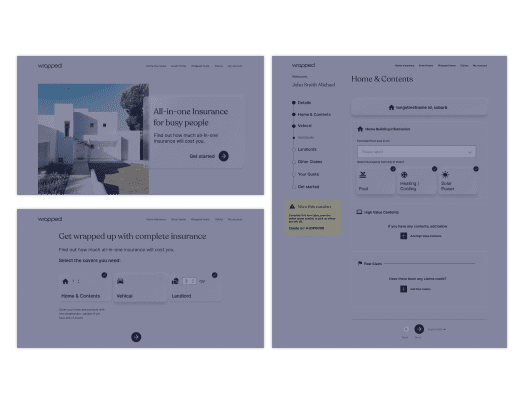
Task: Open the 'Home & Contents' step in the sidebar
Action: tap(314, 114)
